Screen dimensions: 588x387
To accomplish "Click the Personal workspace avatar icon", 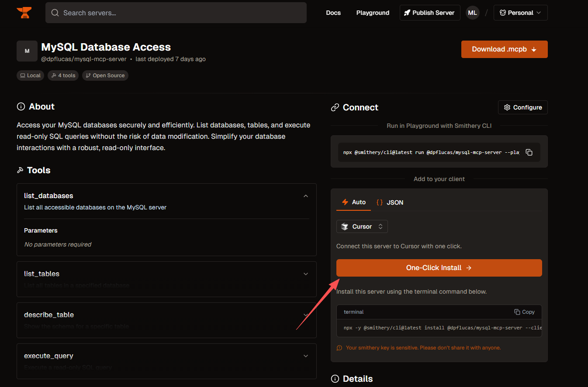I will [x=503, y=13].
